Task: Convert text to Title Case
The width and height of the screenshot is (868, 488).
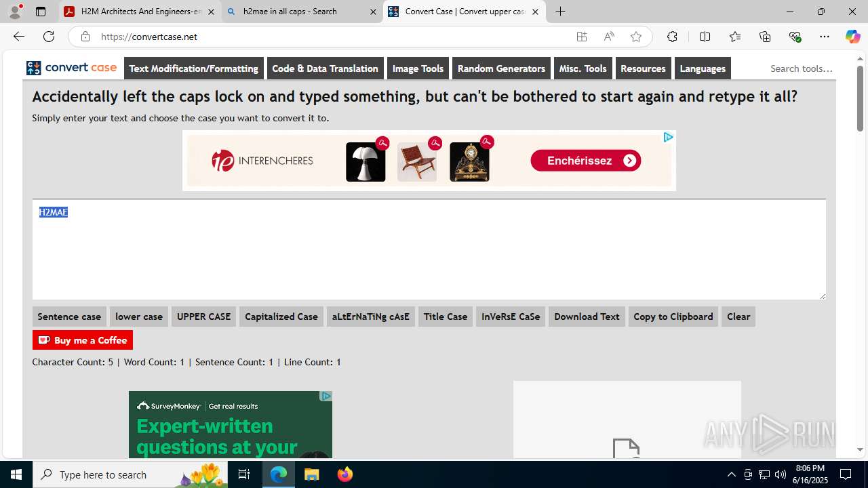Action: [x=446, y=317]
